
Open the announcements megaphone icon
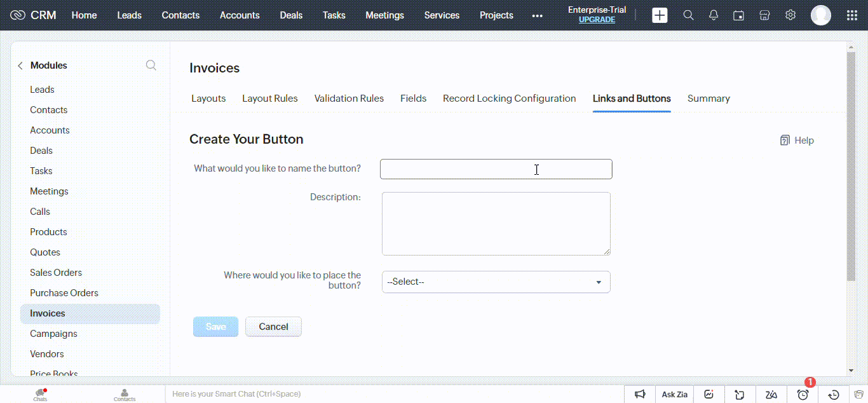tap(641, 394)
